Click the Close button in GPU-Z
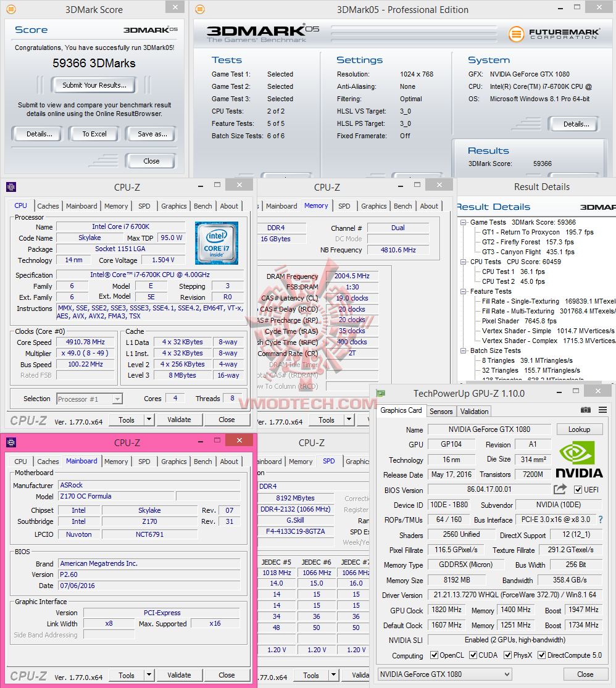 pos(585,674)
